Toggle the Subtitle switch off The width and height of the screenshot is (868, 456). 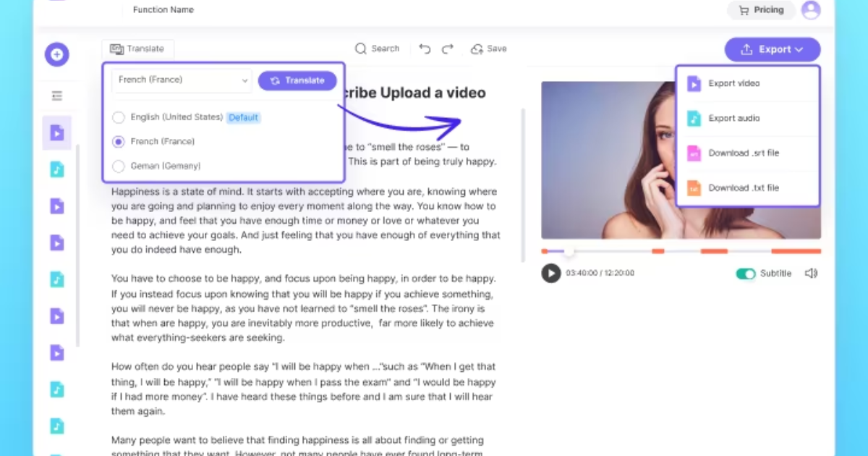(745, 274)
